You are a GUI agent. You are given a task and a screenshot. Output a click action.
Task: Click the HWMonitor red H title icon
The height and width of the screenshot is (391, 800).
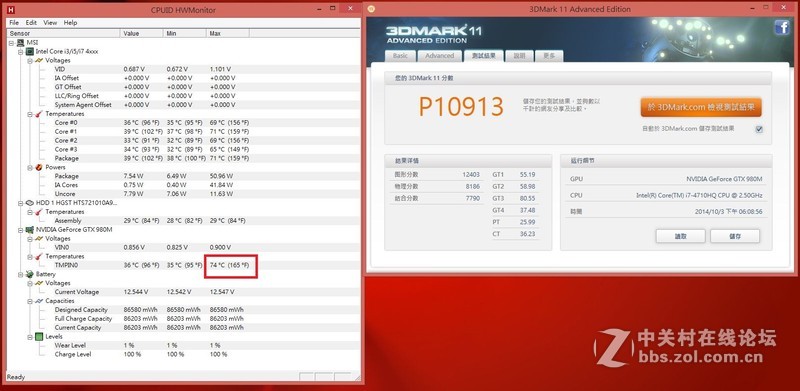[x=11, y=10]
